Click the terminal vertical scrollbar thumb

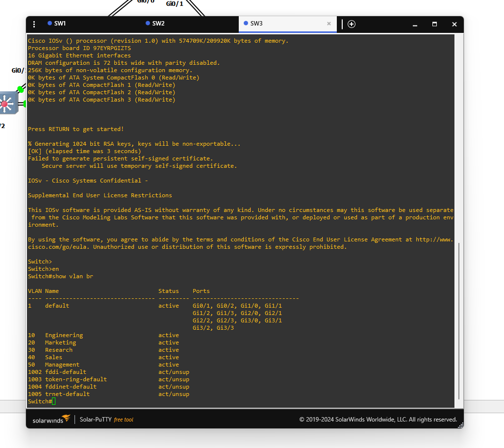[459, 320]
